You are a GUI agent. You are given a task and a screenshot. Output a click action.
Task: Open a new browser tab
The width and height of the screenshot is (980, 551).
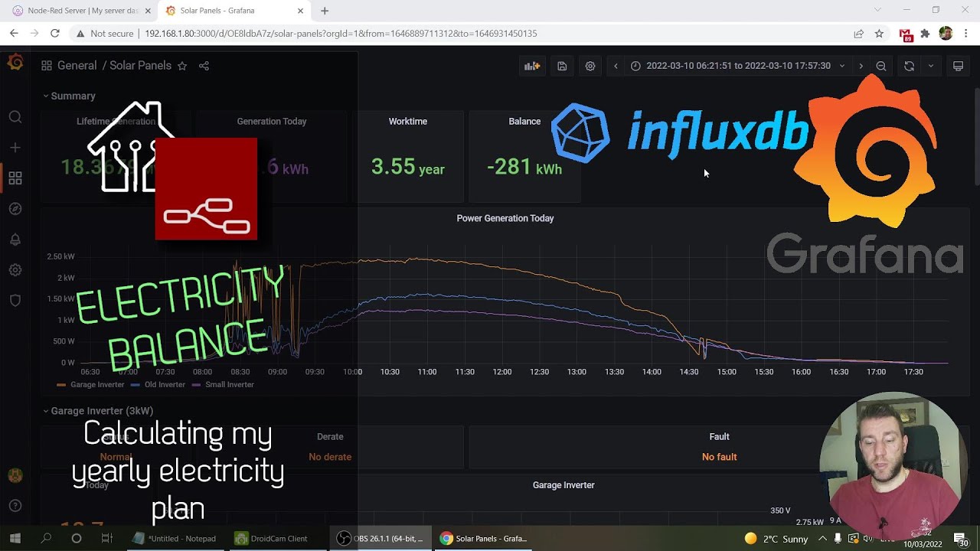(325, 11)
